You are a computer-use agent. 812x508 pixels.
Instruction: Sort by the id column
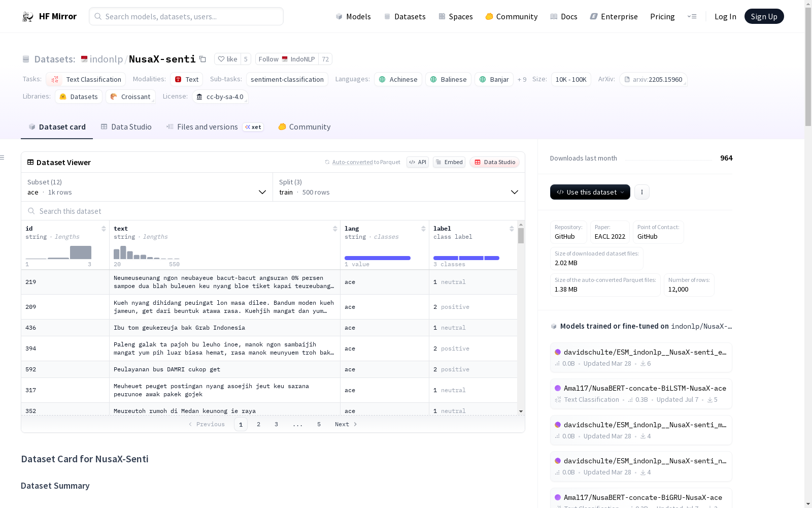(104, 229)
